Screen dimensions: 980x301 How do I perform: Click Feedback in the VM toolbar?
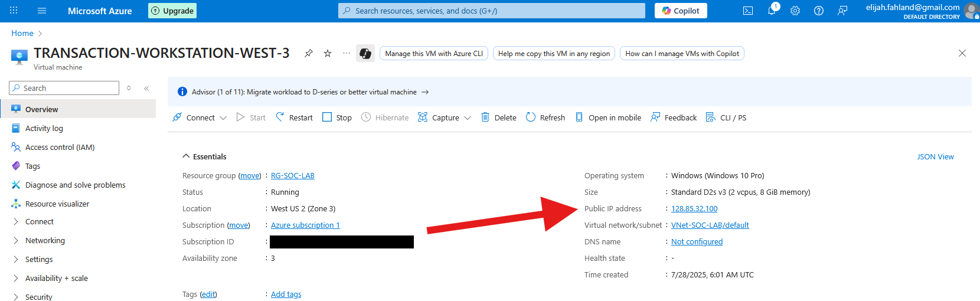(x=674, y=117)
